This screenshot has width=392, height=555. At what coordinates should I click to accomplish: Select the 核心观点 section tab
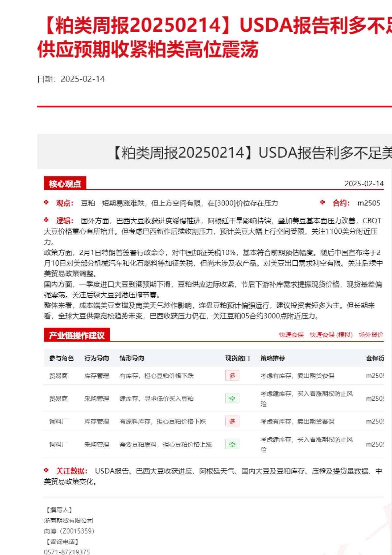(x=65, y=184)
